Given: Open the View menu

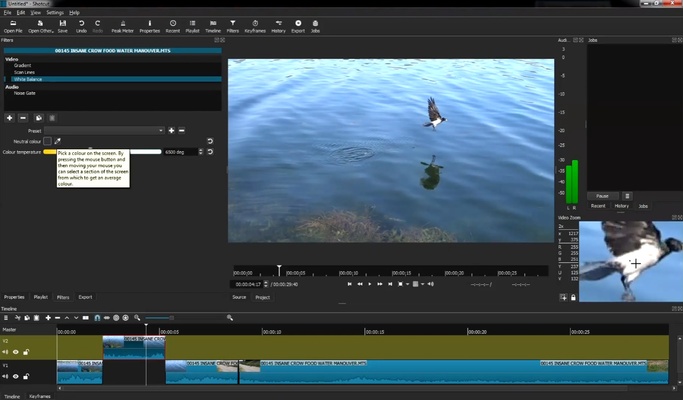Looking at the screenshot, I should click(36, 13).
